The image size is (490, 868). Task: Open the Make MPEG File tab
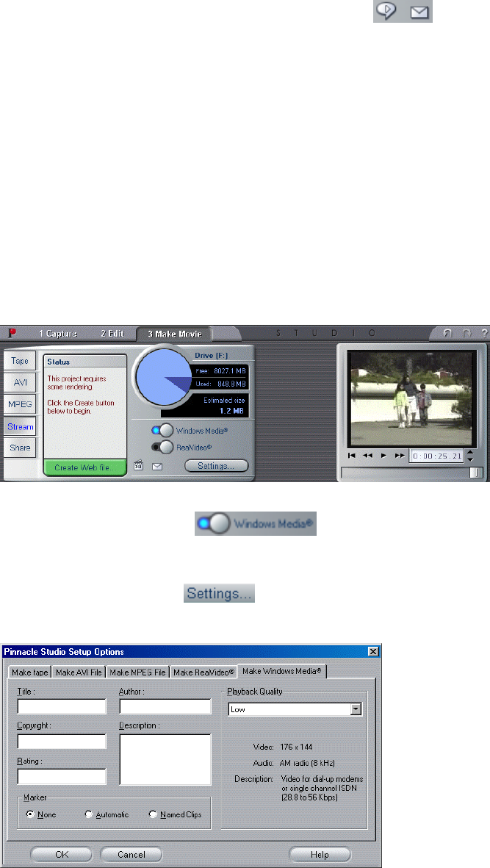(137, 672)
